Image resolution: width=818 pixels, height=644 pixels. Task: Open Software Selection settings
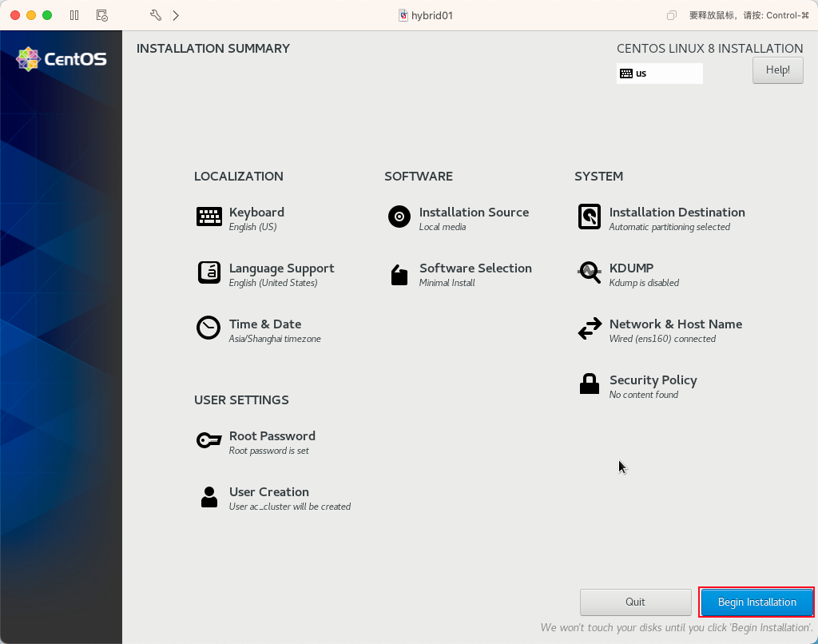click(476, 268)
